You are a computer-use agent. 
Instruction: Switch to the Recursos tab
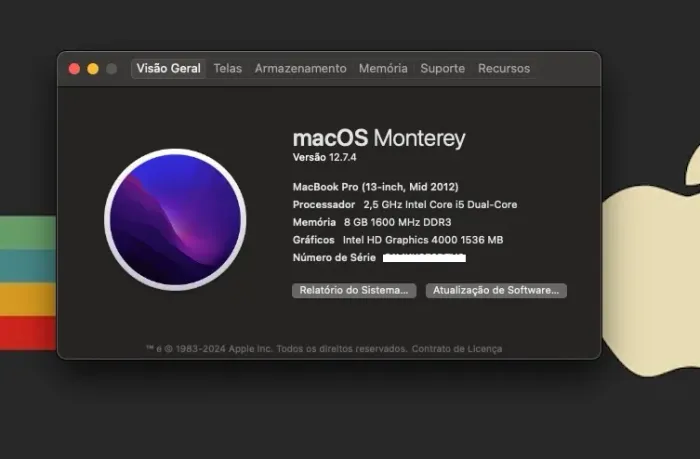pos(504,68)
